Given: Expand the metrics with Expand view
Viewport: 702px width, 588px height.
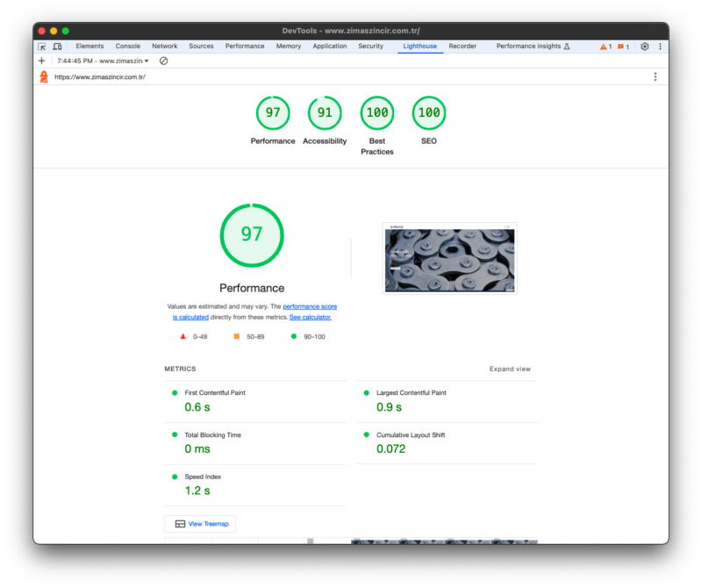Looking at the screenshot, I should [510, 369].
